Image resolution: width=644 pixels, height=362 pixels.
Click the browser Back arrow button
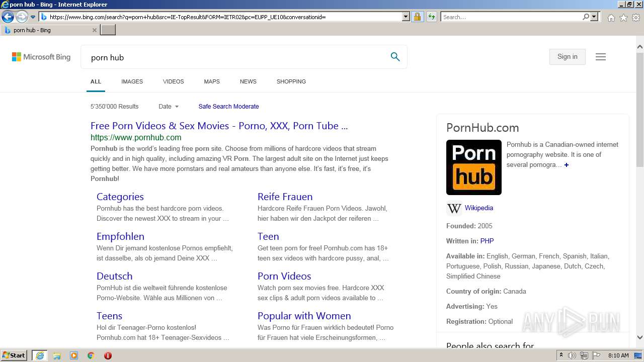(8, 17)
